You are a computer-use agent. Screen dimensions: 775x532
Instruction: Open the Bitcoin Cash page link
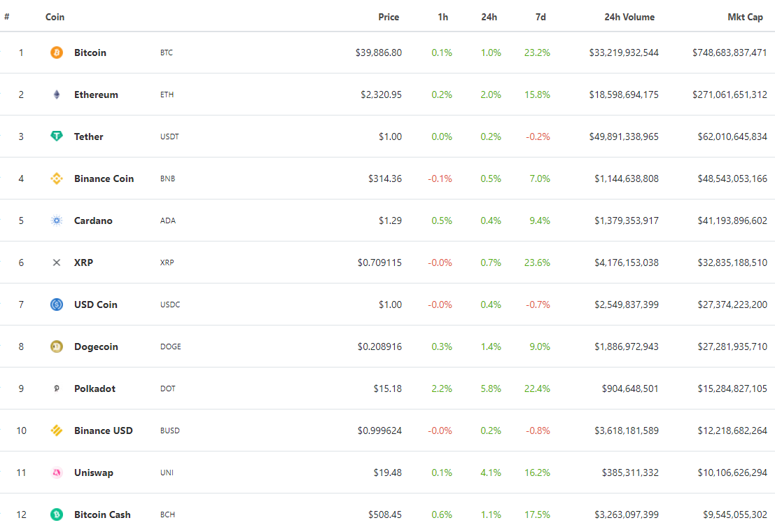[x=102, y=514]
